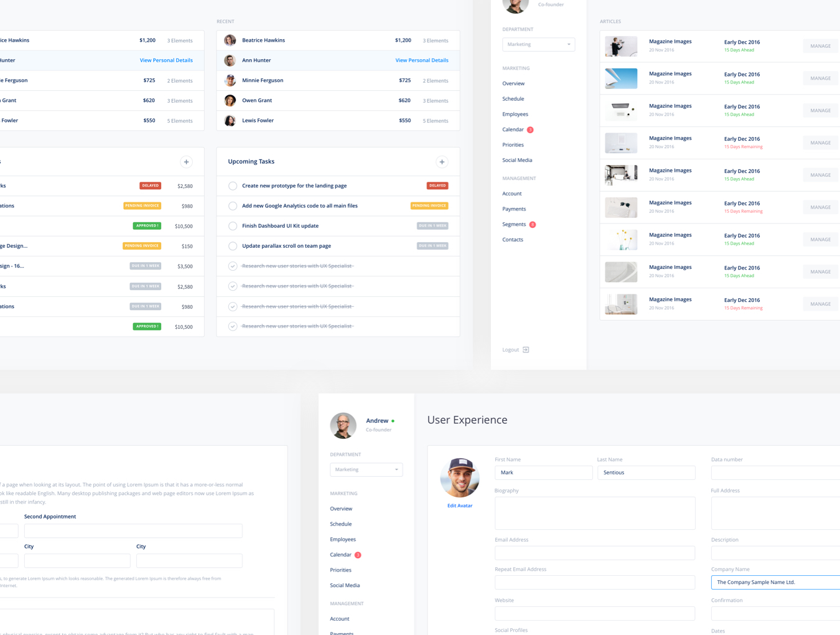840x635 pixels.
Task: Select Employees in the upper sidebar menu
Action: point(515,115)
